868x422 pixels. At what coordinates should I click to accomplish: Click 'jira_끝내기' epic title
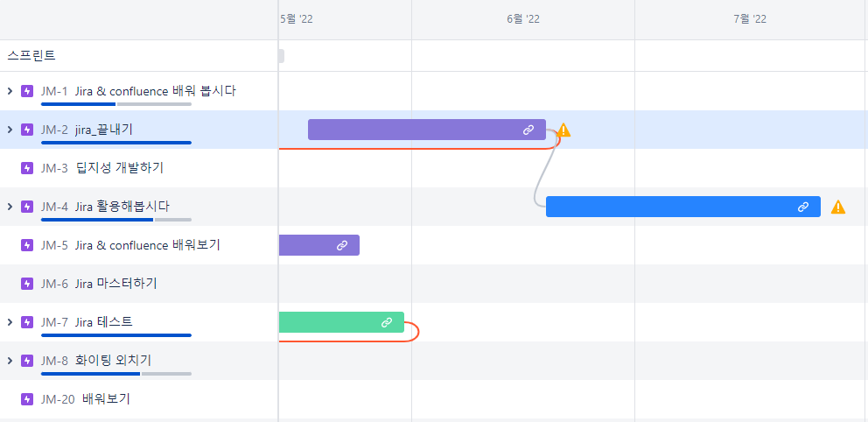pyautogui.click(x=103, y=130)
